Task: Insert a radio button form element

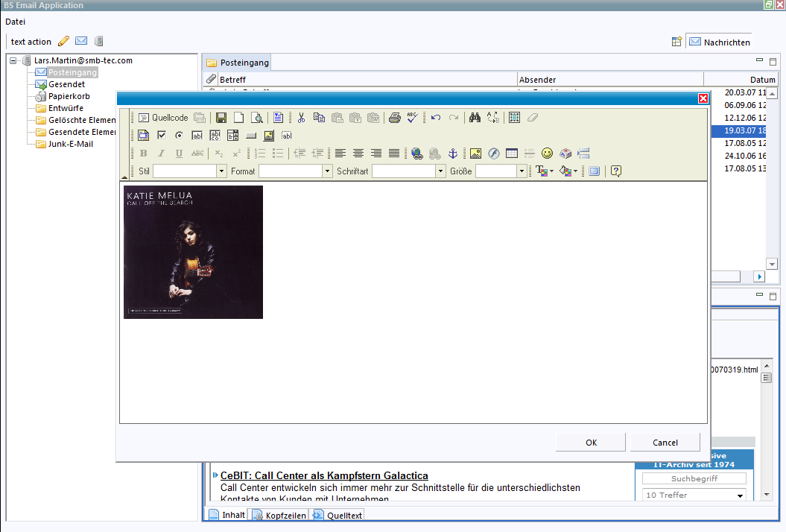Action: 179,136
